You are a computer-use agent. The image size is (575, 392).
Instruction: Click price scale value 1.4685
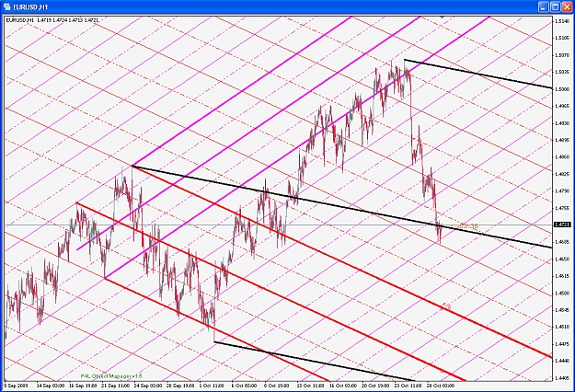[562, 242]
